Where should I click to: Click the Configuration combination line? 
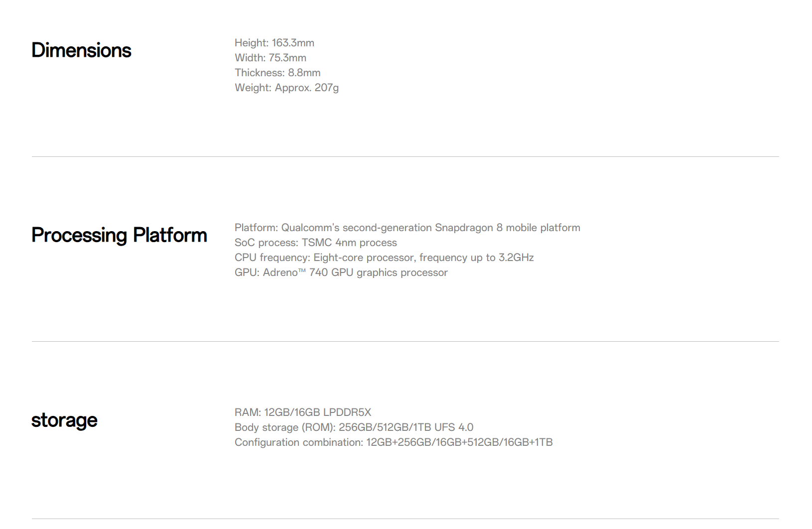point(394,442)
